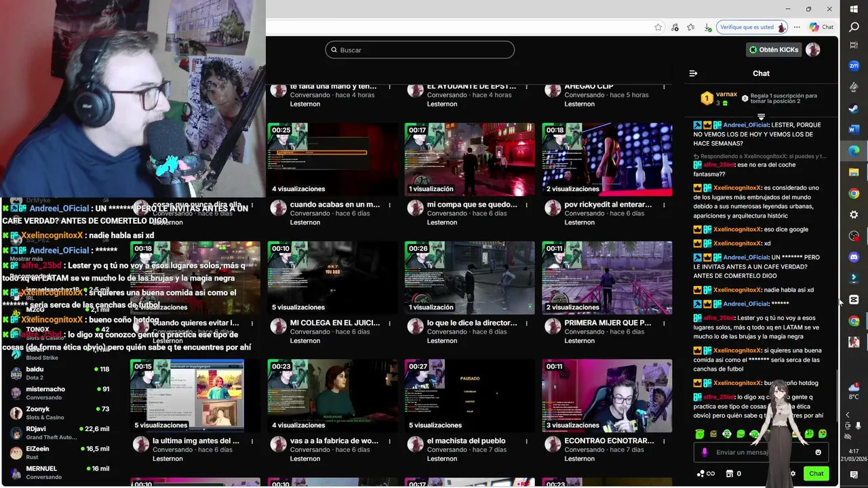Play the 00:11 clip PRIMERA MIJER QUE P
The width and height of the screenshot is (868, 488).
607,278
